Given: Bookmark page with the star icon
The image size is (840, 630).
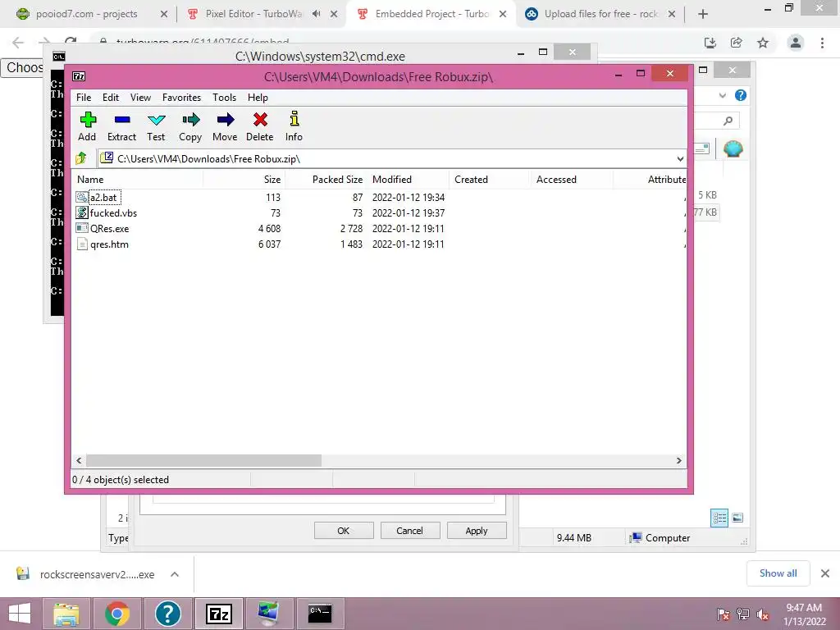Looking at the screenshot, I should coord(763,43).
